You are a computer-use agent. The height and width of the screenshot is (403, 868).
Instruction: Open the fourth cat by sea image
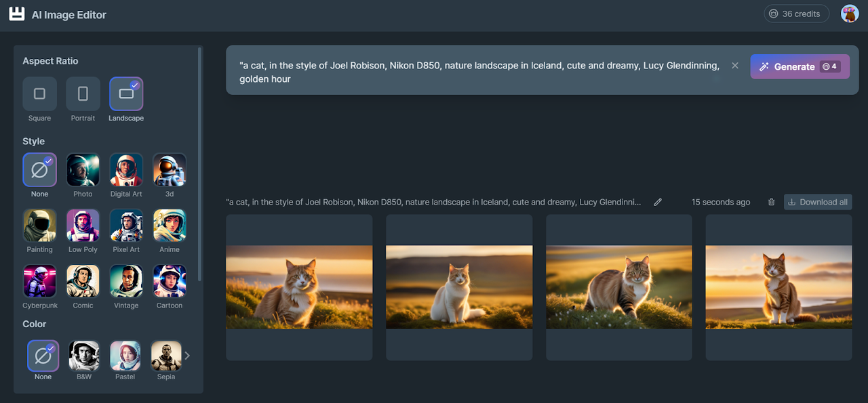point(778,287)
